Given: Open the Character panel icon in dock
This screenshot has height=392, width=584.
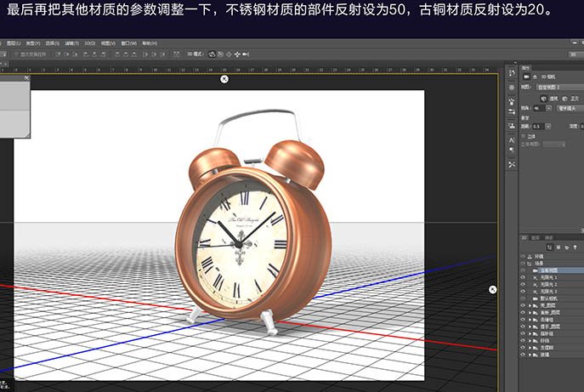Looking at the screenshot, I should (512, 140).
